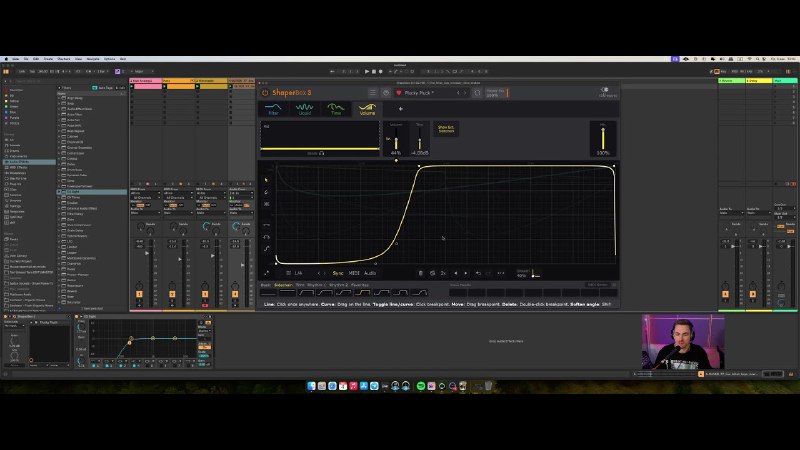Toggle the ShaperBox 3 power icon
Screen dimensions: 800x450
[x=265, y=93]
